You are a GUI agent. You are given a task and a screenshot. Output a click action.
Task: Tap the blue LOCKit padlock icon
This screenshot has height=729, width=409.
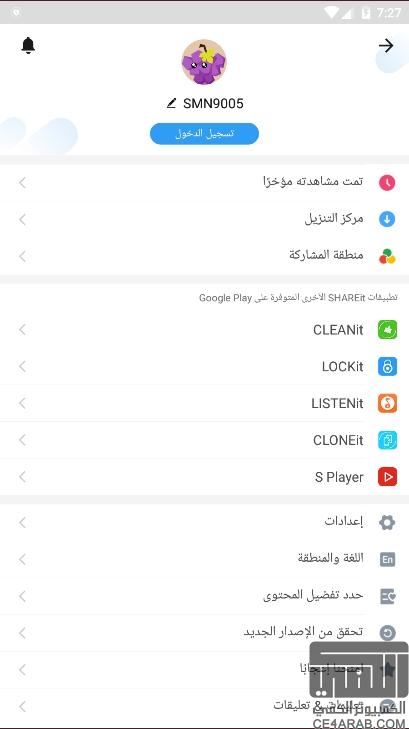[x=387, y=366]
